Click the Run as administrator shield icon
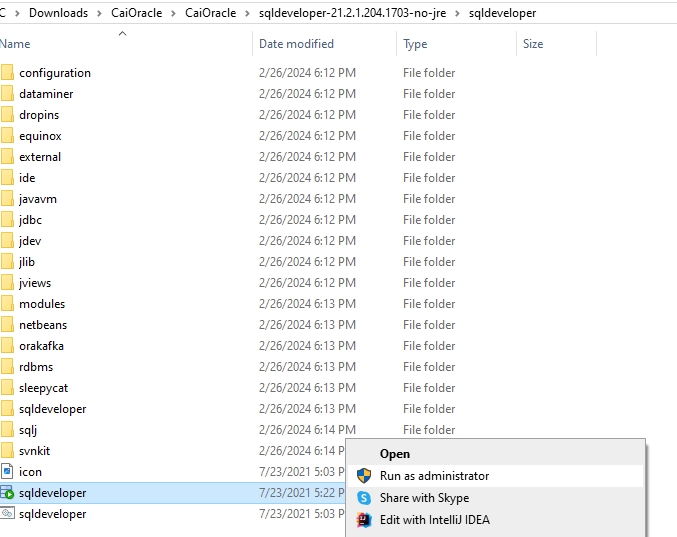This screenshot has height=537, width=677. 364,476
